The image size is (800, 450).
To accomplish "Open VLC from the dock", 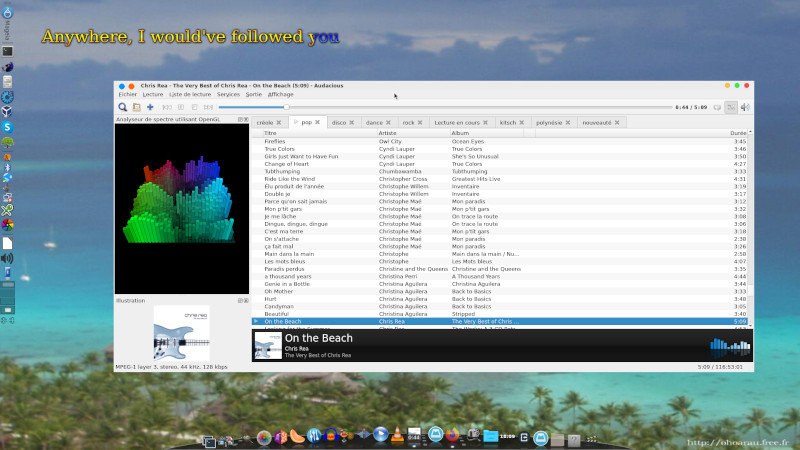I will click(396, 436).
